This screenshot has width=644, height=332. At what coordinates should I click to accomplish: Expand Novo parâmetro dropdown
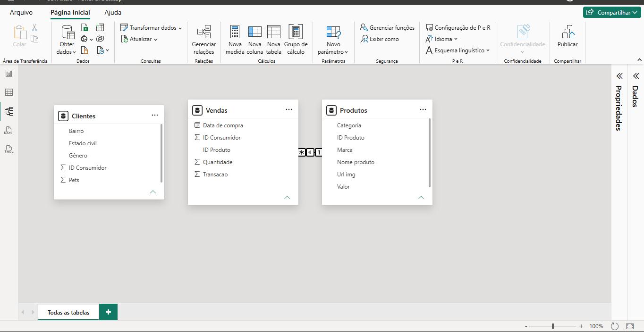point(333,48)
